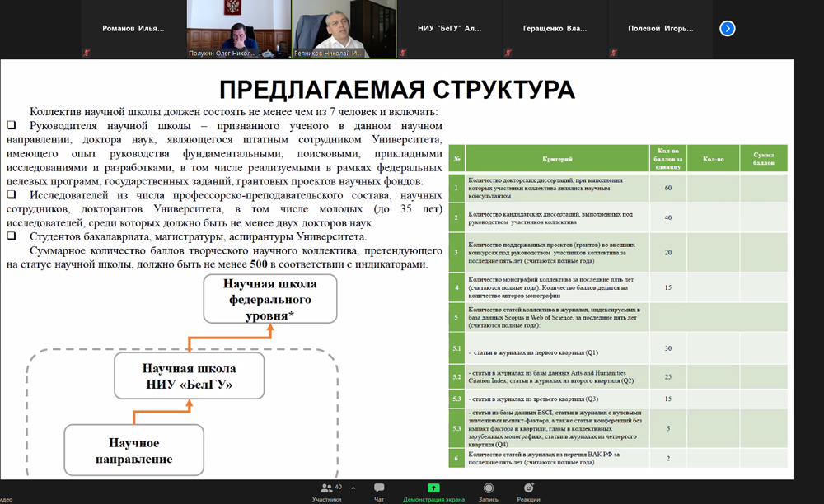Click muted microphone icon on Полевой tile
This screenshot has height=504, width=824.
click(x=613, y=52)
